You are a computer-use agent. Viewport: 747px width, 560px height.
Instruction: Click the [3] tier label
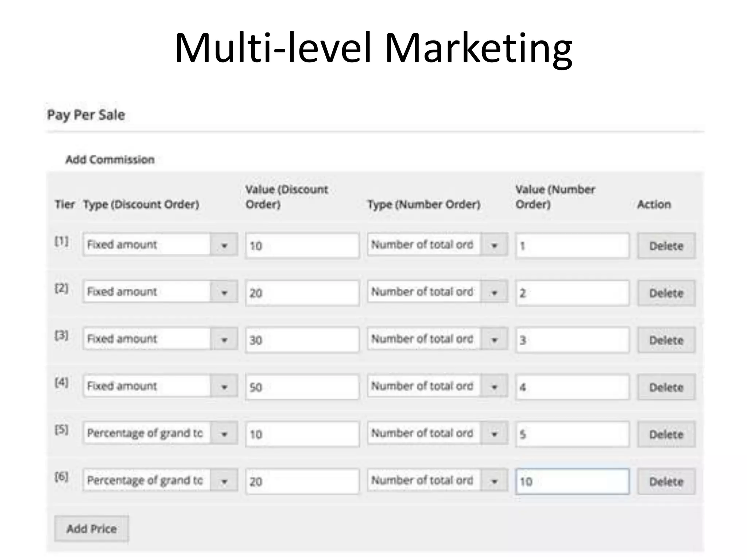tap(62, 335)
